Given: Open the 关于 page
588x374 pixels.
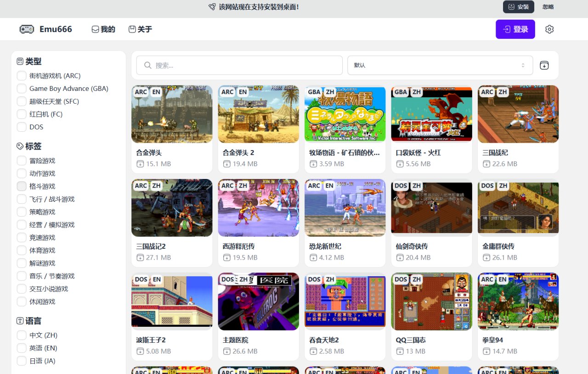Looking at the screenshot, I should click(x=140, y=29).
